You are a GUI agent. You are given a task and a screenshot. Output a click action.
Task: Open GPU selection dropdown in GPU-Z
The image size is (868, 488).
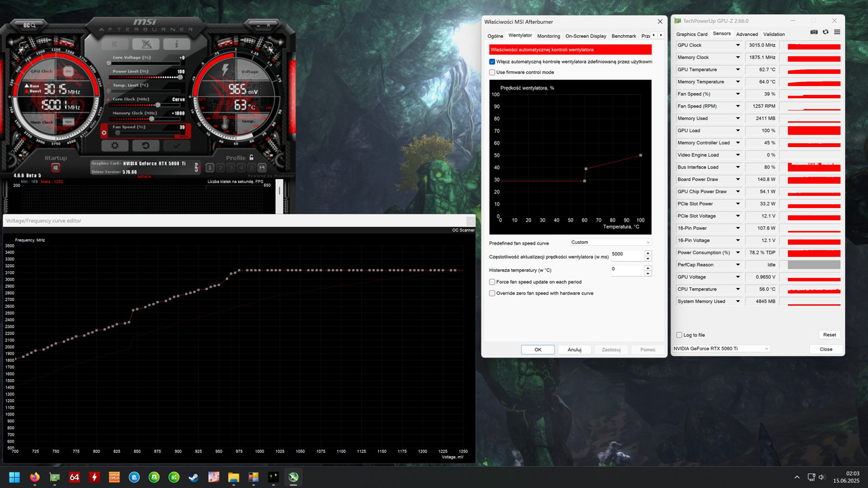click(721, 348)
